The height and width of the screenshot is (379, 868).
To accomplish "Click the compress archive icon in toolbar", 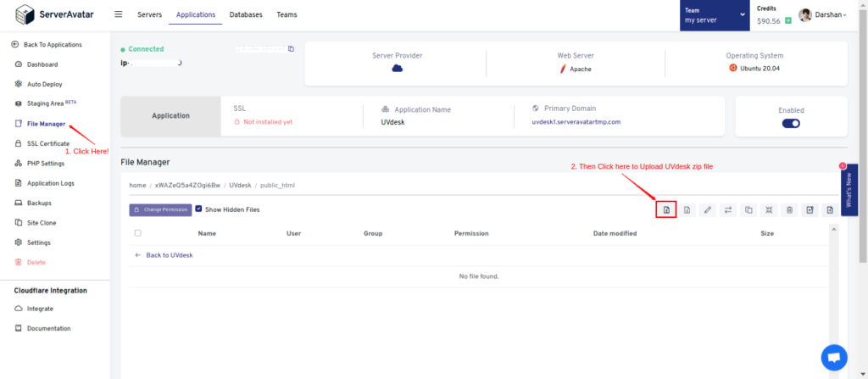I will (x=769, y=209).
